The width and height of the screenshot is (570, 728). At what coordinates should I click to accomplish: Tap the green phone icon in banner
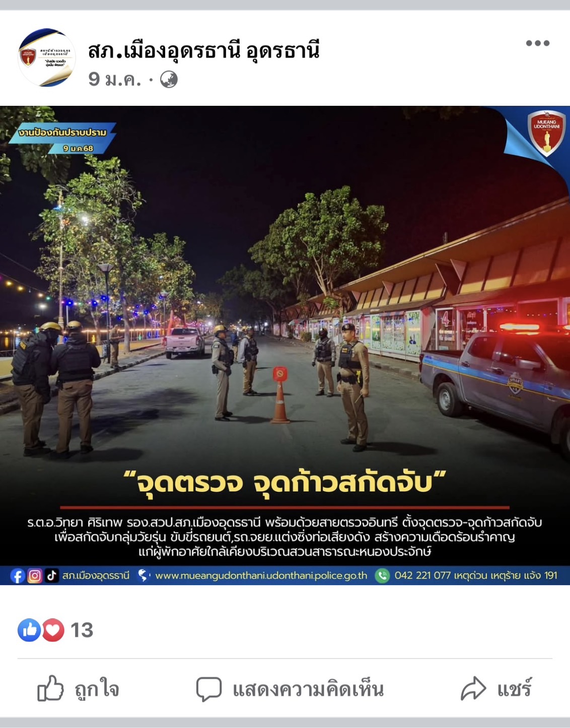point(382,575)
